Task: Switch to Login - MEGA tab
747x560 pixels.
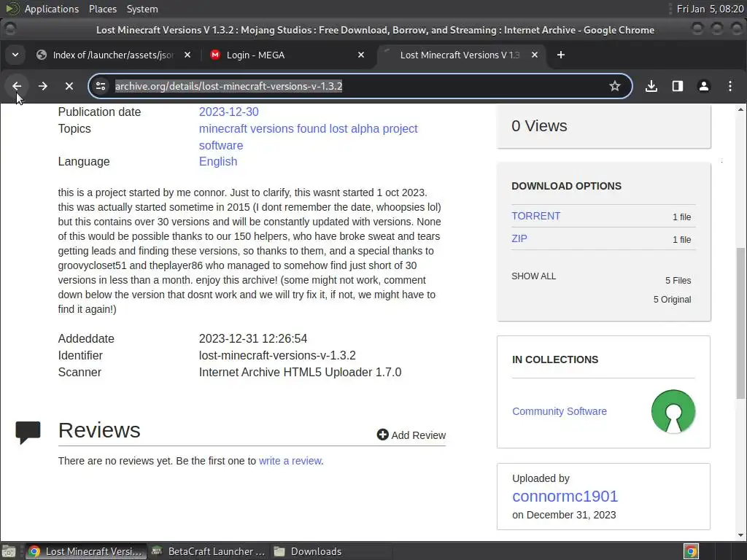Action: (287, 55)
